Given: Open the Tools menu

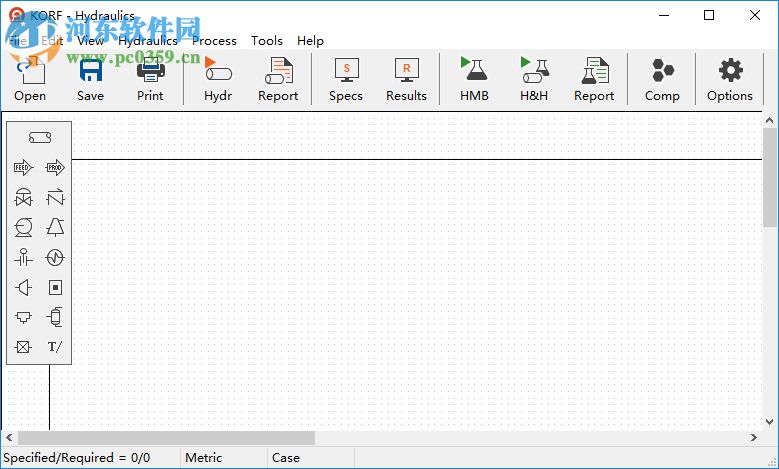Looking at the screenshot, I should pos(267,41).
